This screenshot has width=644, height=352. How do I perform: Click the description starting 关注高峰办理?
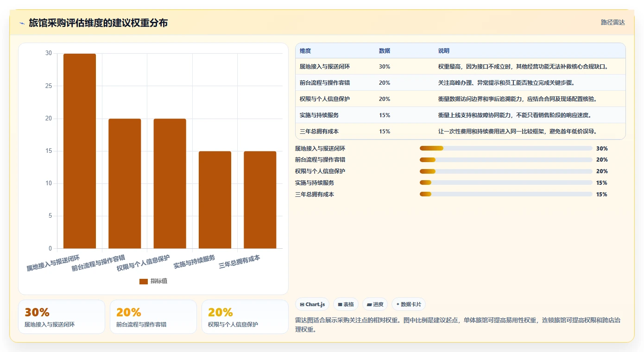[506, 83]
